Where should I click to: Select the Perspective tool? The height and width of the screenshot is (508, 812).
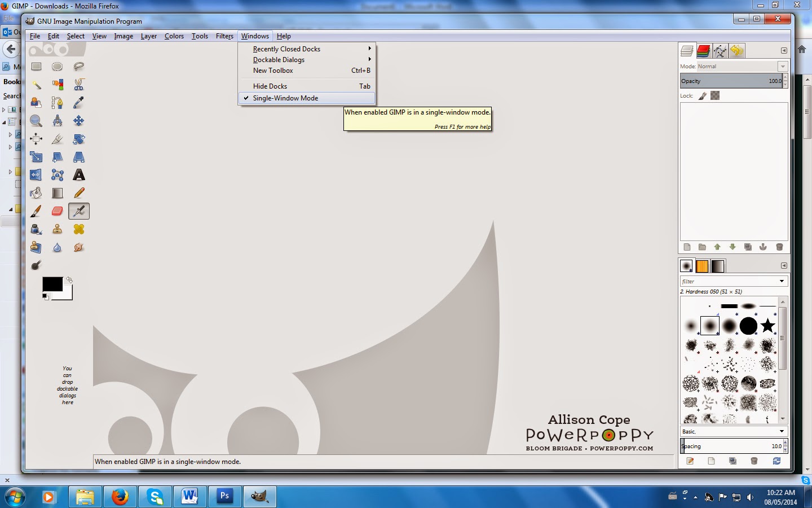coord(79,157)
